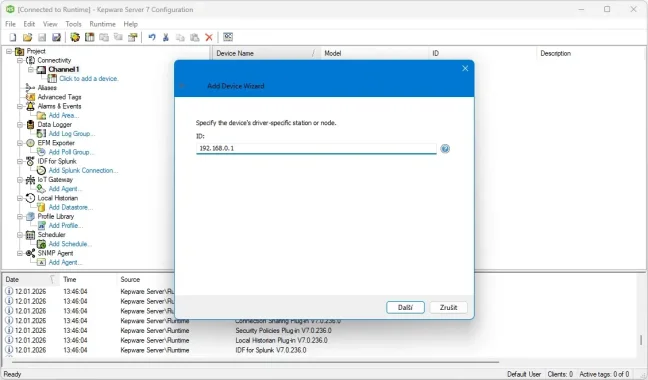Click the Open Project folder icon

point(27,37)
